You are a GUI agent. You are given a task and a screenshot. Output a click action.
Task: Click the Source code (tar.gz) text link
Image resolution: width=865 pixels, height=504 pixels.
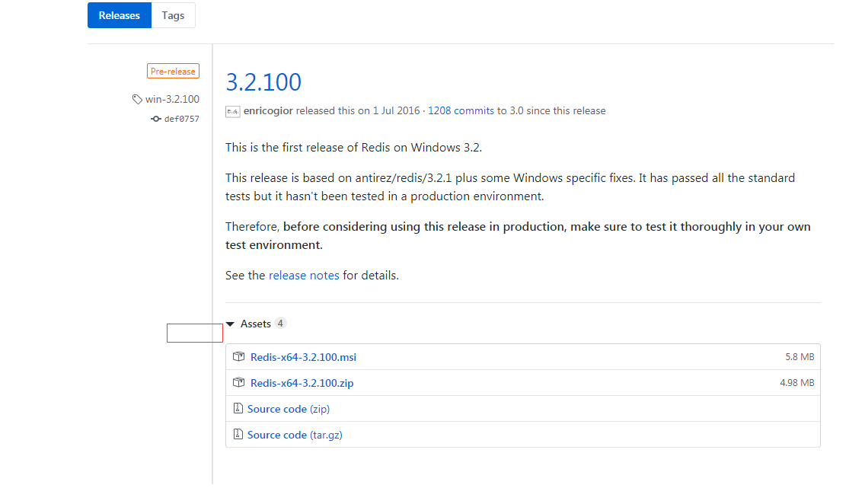point(277,435)
